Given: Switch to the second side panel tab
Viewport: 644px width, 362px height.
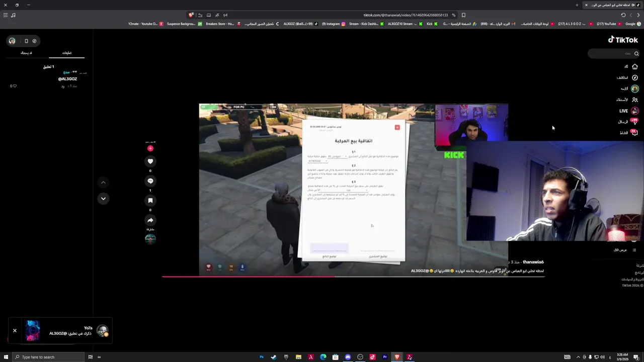Looking at the screenshot, I should tap(26, 53).
